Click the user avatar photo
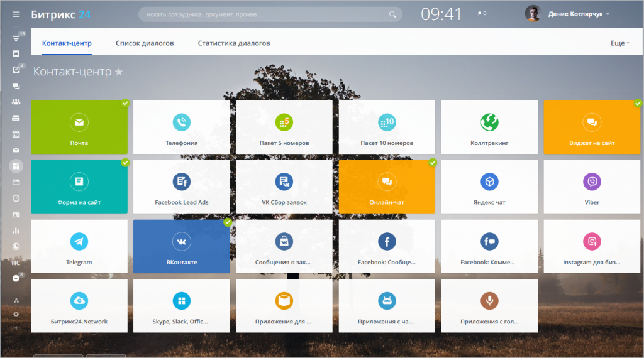This screenshot has height=358, width=644. pyautogui.click(x=533, y=14)
